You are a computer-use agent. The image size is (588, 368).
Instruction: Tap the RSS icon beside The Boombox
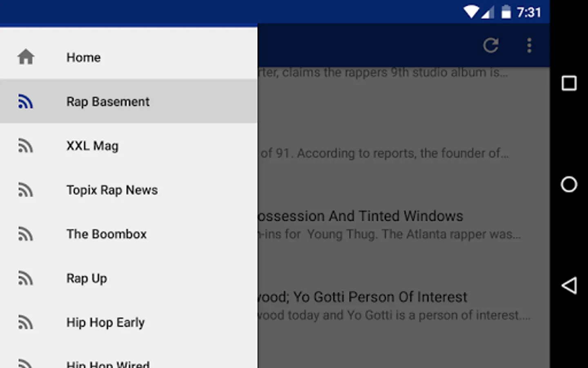(25, 234)
